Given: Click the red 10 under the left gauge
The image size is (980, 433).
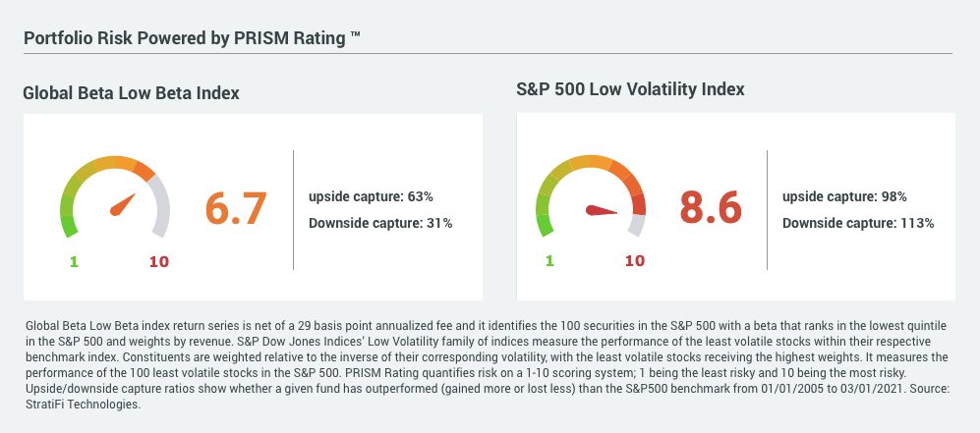Looking at the screenshot, I should click(x=158, y=261).
